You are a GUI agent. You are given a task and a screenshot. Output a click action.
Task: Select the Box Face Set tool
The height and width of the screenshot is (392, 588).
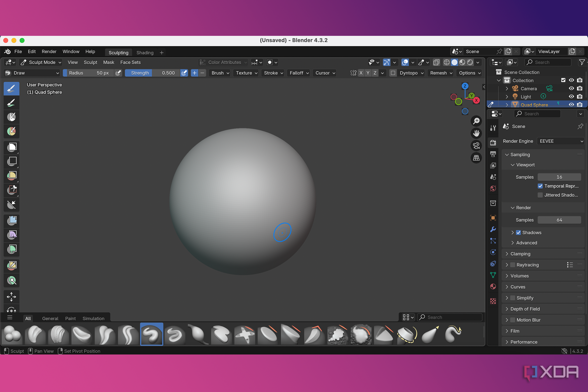pyautogui.click(x=11, y=176)
